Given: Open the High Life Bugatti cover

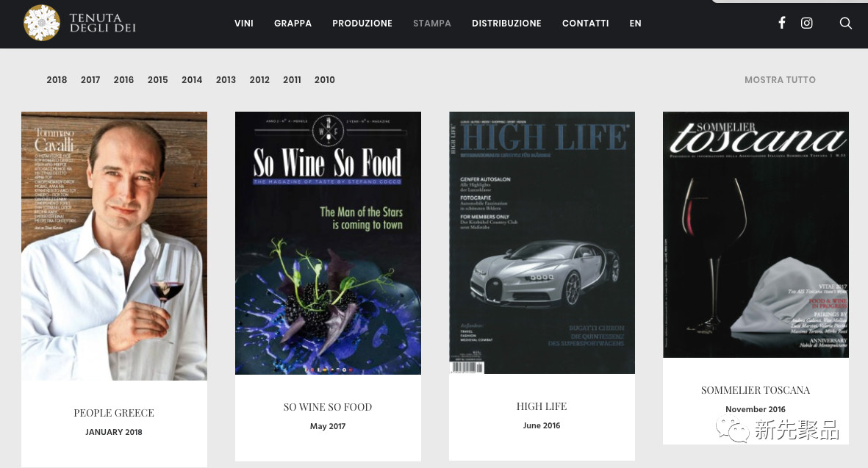Looking at the screenshot, I should [542, 242].
